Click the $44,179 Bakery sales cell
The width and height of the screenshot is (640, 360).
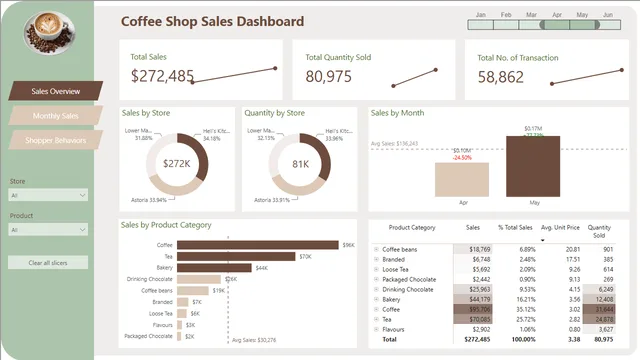click(473, 299)
